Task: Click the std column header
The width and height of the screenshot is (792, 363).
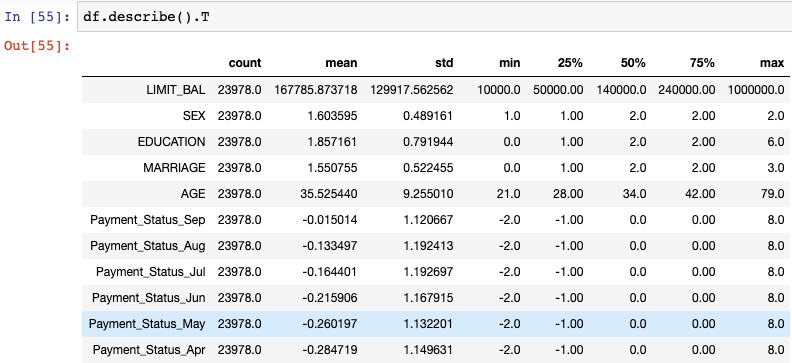Action: pos(444,63)
